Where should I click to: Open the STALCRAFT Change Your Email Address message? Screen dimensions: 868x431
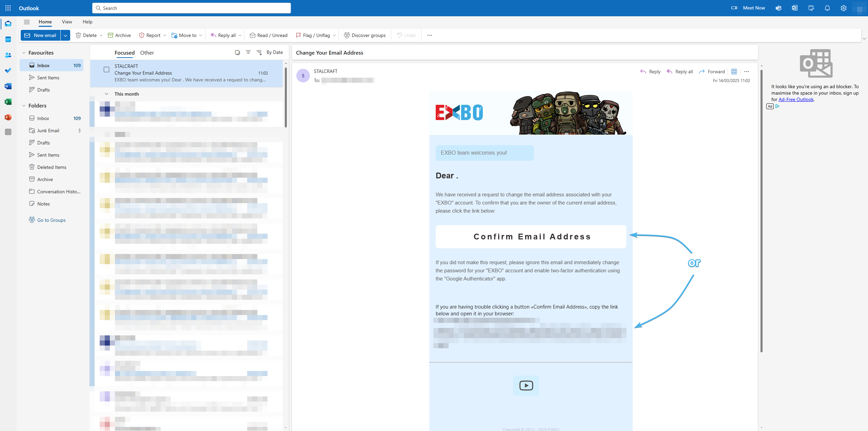point(186,73)
